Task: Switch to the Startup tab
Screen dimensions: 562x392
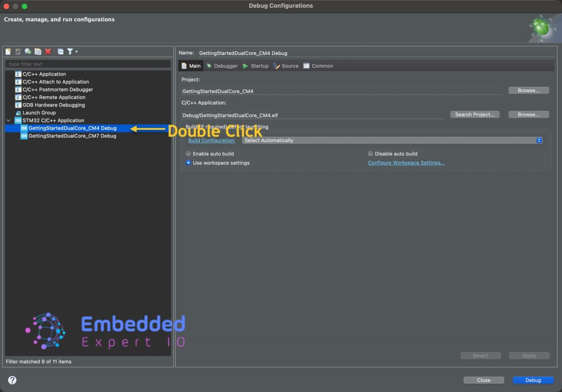Action: [256, 66]
